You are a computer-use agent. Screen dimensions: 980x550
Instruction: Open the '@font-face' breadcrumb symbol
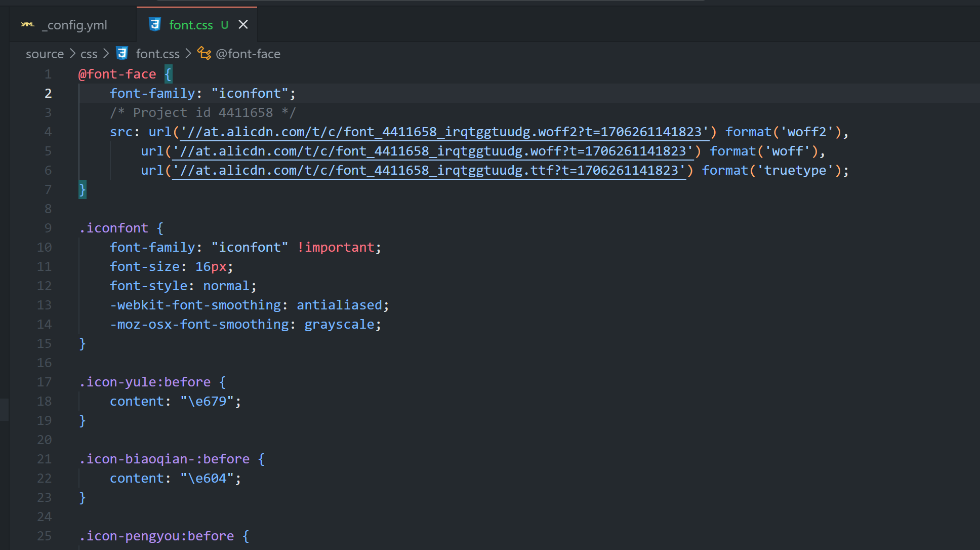[248, 54]
